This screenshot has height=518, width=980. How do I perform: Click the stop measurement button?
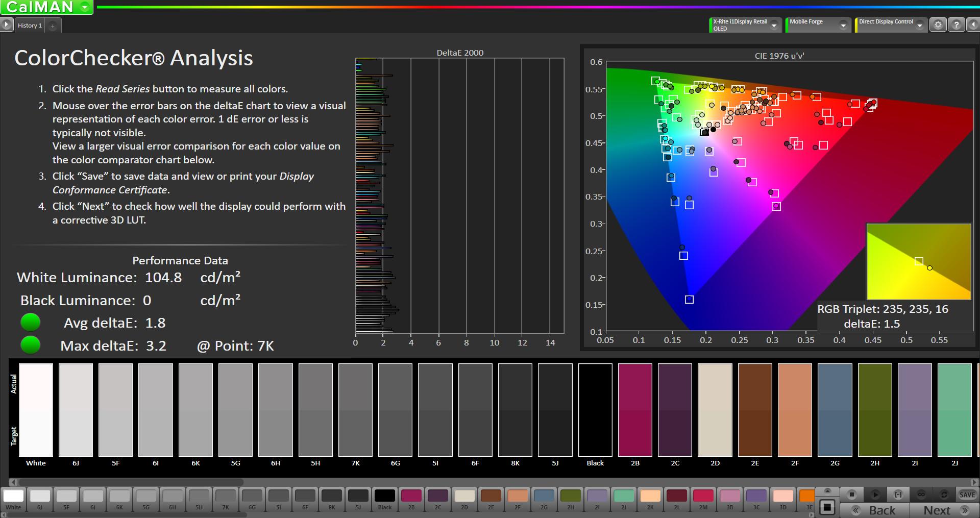[851, 495]
